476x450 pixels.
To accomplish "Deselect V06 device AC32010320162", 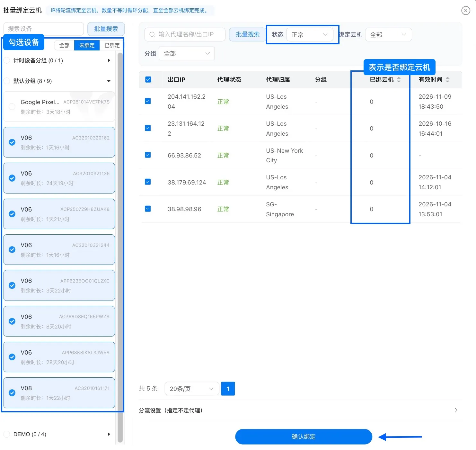I will point(12,142).
